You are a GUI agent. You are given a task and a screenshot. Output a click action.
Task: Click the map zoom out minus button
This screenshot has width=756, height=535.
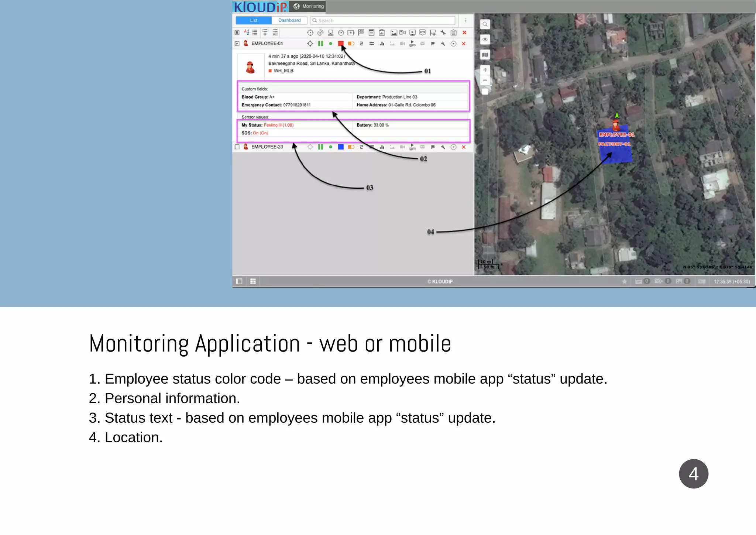click(x=485, y=80)
